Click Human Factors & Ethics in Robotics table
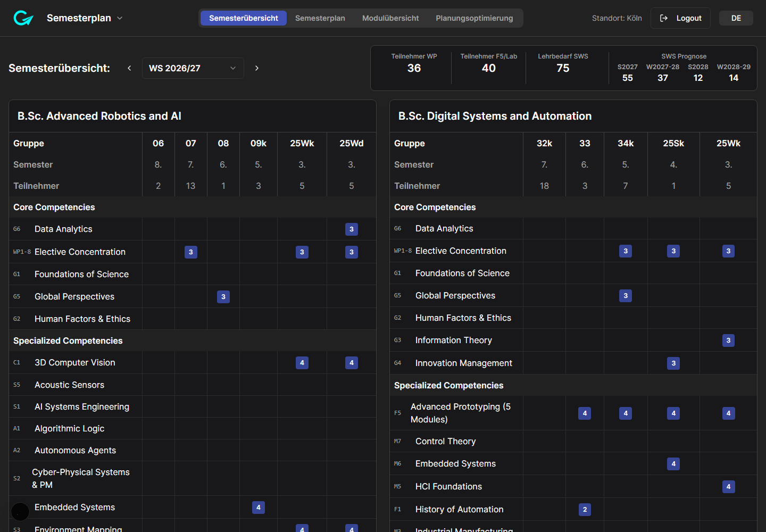 tap(82, 319)
